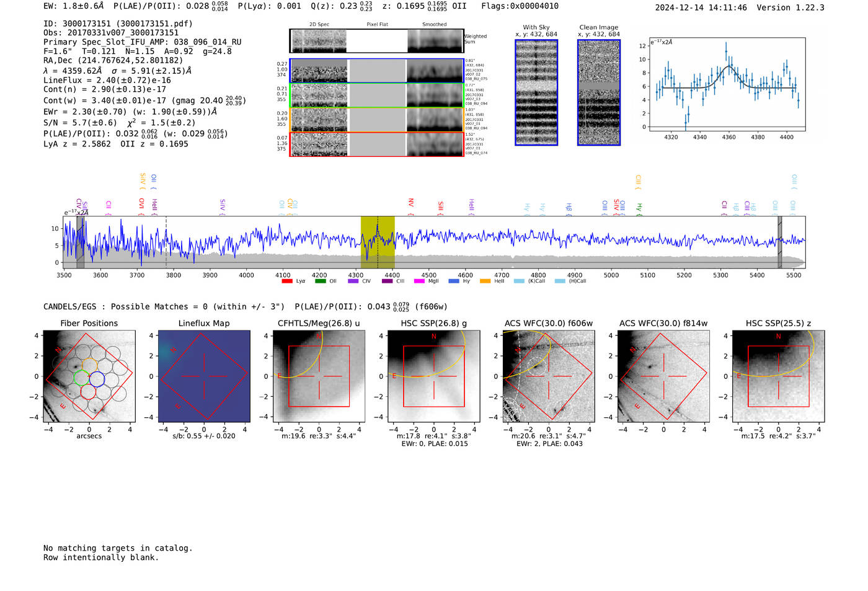Select the blue-bordered fiber spectrum row
The width and height of the screenshot is (868, 591).
pyautogui.click(x=377, y=71)
